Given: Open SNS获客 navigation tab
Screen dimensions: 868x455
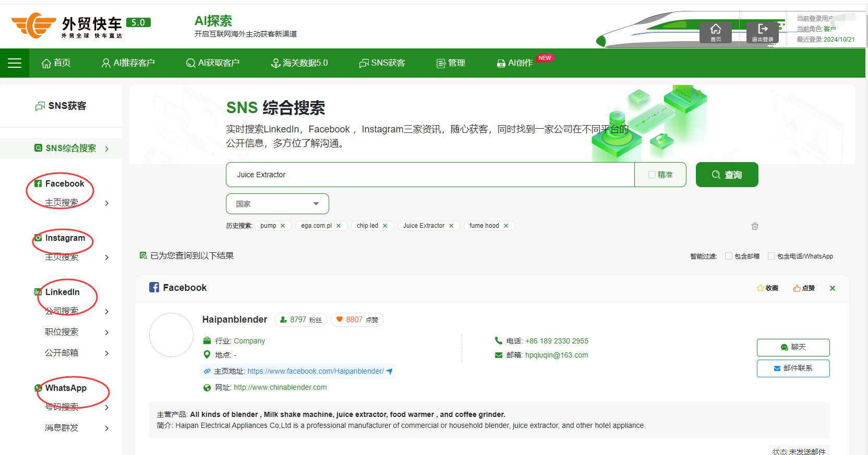Looking at the screenshot, I should coord(382,63).
